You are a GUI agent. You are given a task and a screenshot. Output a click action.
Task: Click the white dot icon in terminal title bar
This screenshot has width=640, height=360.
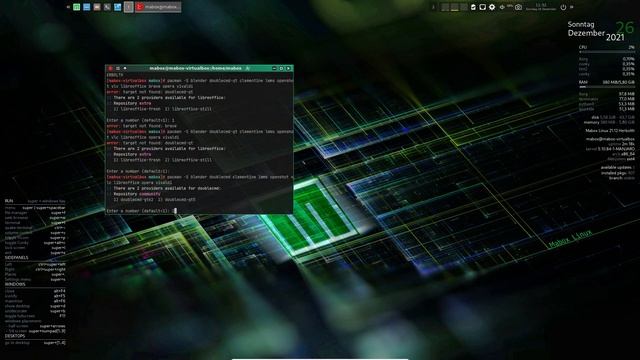click(125, 69)
